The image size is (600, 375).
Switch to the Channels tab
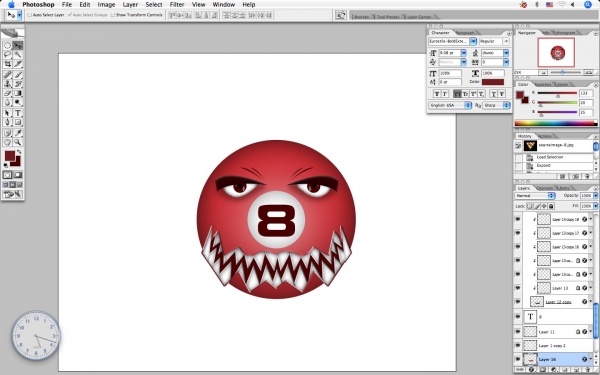[545, 188]
